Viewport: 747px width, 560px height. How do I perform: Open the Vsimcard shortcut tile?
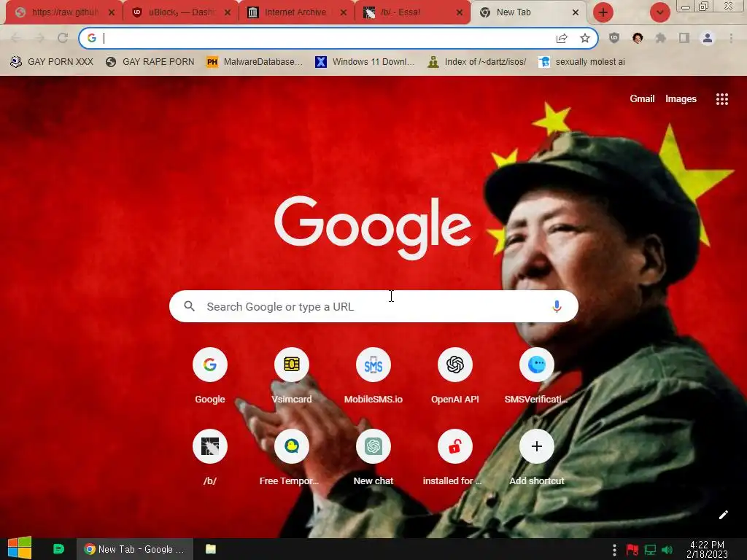pyautogui.click(x=292, y=365)
